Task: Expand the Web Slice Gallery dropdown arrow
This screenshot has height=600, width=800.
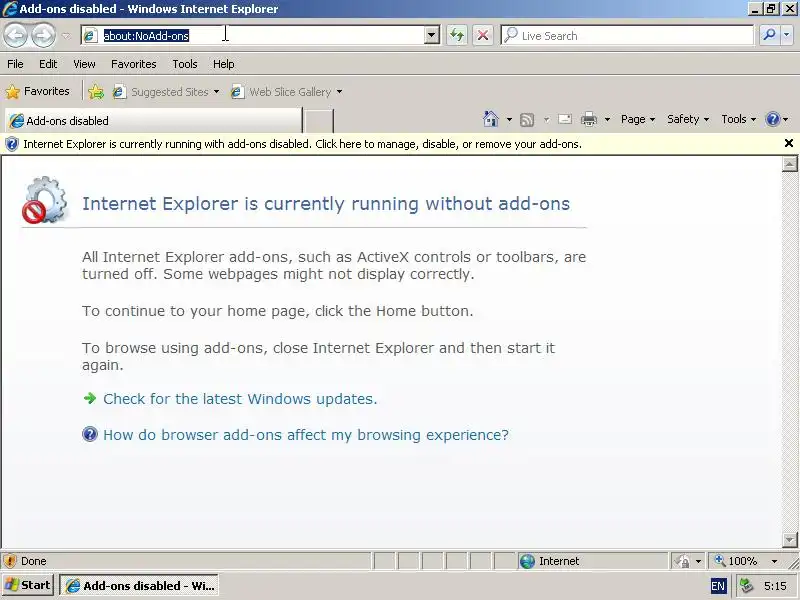Action: 339,92
